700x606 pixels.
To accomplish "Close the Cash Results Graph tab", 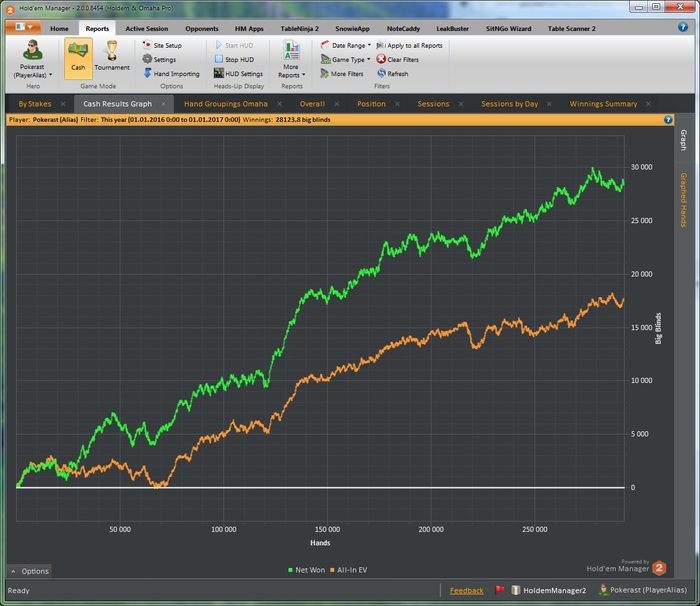I will pyautogui.click(x=163, y=104).
